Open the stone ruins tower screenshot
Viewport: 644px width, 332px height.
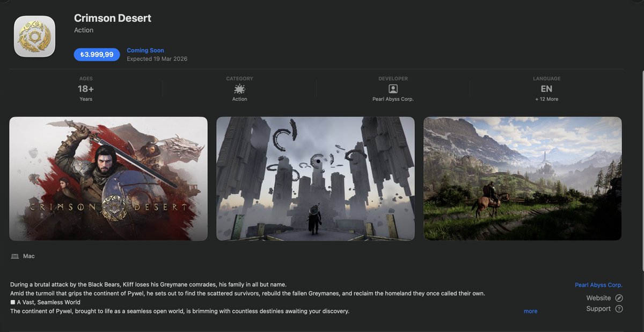(x=316, y=178)
